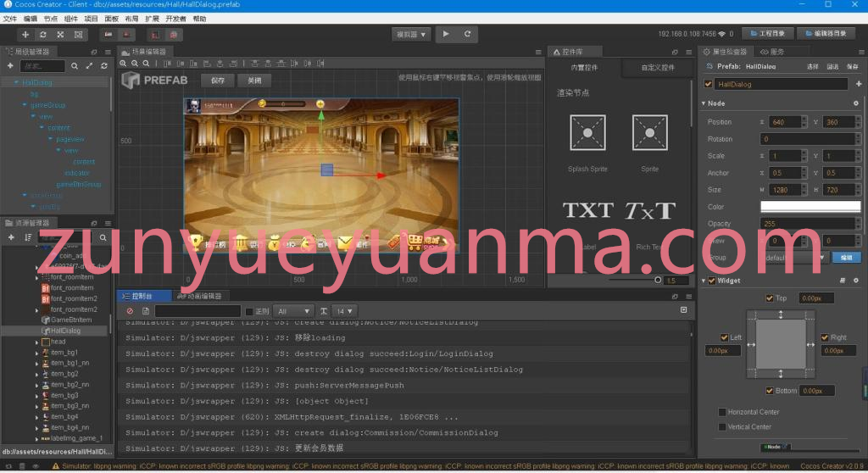Click the 回退 prefab link in inspector
This screenshot has height=473, width=868.
pos(832,66)
